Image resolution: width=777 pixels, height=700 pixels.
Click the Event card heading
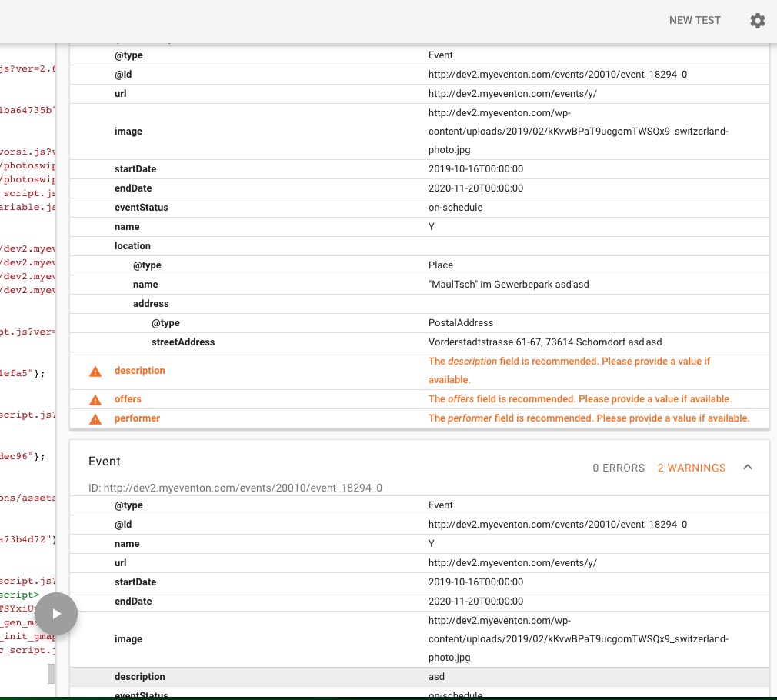tap(105, 462)
